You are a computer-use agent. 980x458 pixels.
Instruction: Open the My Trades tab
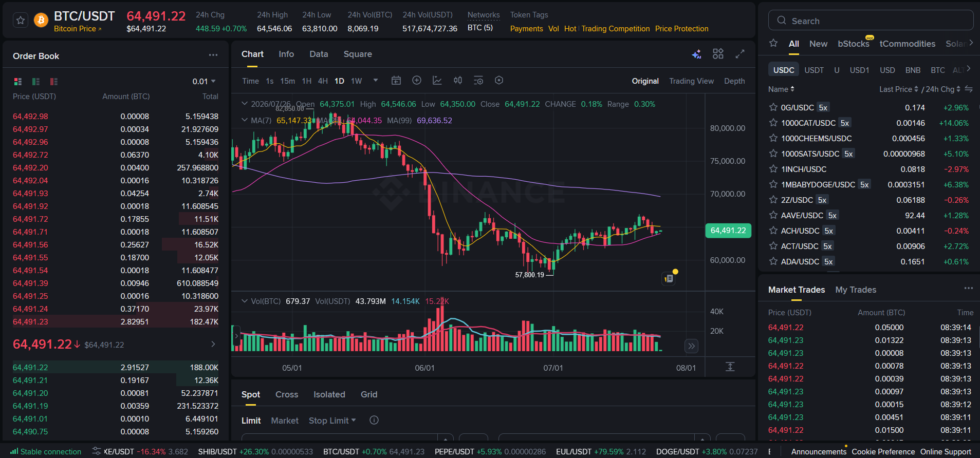856,290
